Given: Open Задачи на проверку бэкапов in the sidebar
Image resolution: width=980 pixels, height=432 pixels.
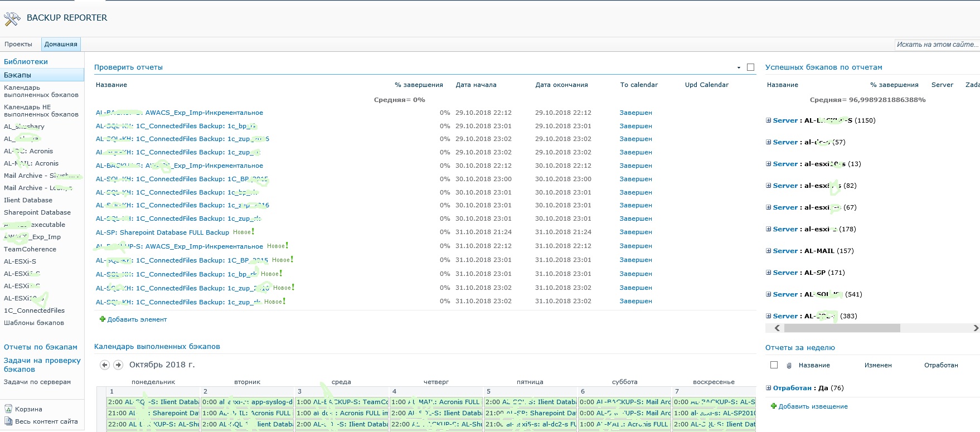Looking at the screenshot, I should click(x=42, y=365).
